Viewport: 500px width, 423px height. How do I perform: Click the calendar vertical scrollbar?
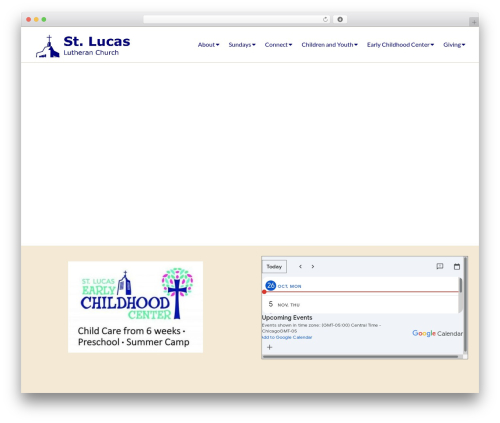coord(465,305)
